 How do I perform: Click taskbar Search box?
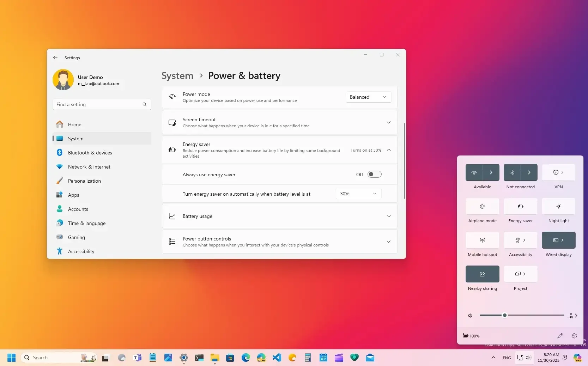pyautogui.click(x=59, y=358)
